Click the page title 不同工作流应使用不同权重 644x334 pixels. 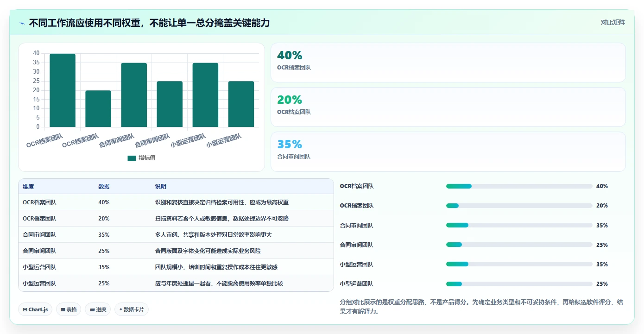pos(85,23)
